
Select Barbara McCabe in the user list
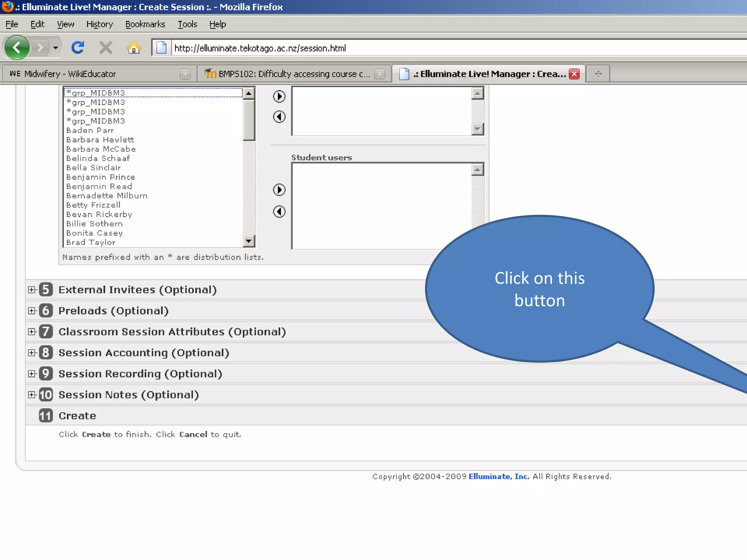[x=101, y=149]
